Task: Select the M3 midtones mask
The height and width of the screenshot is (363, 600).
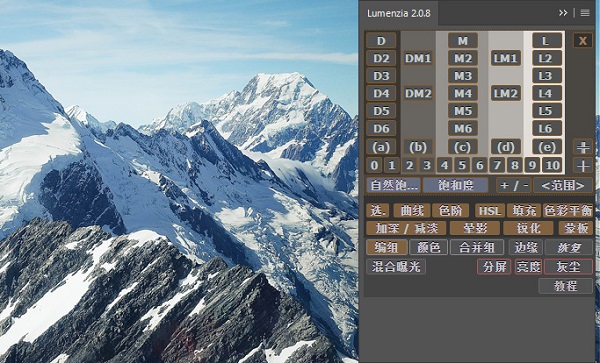Action: tap(463, 76)
